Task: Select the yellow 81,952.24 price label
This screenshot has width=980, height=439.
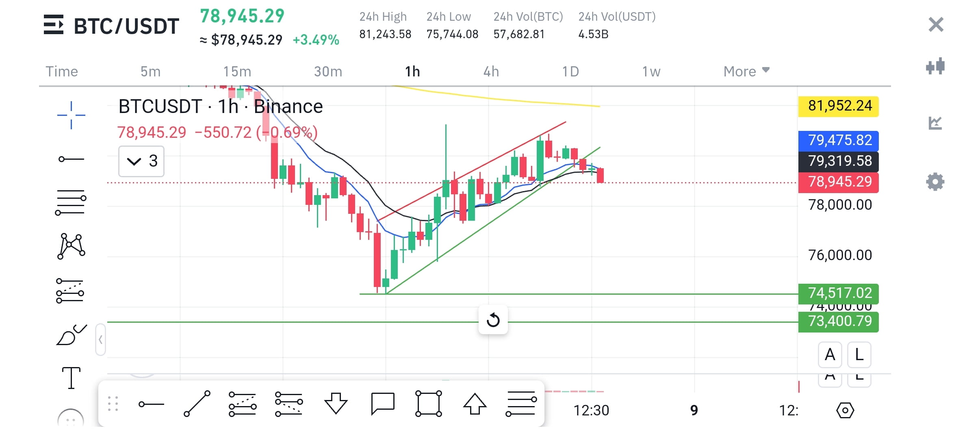Action: click(x=839, y=106)
